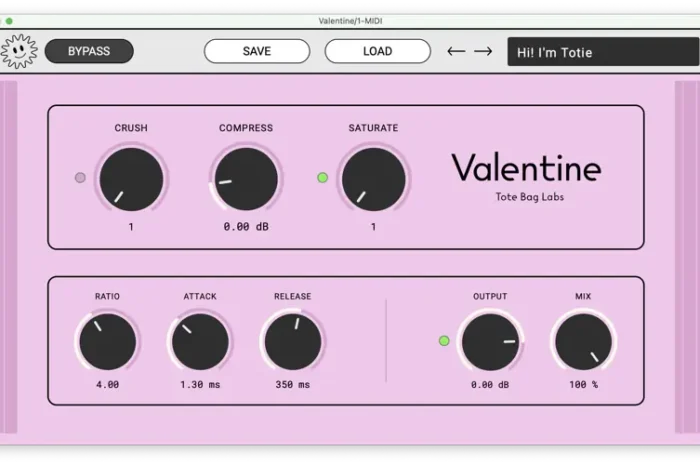The image size is (700, 465).
Task: Click the Crush value '1'
Action: [131, 227]
